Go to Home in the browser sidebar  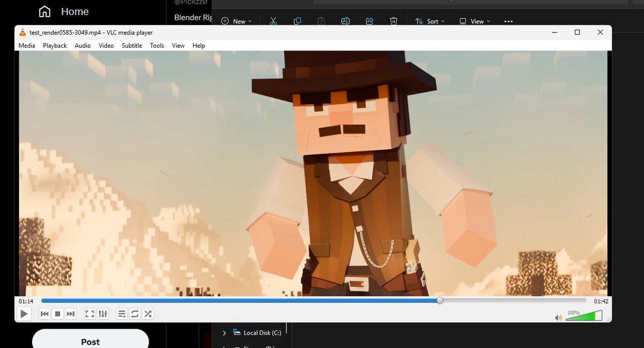(64, 11)
